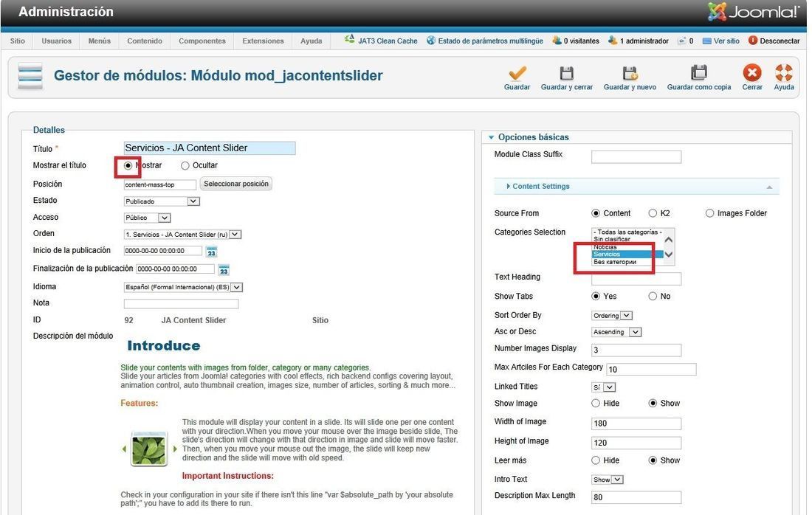812x515 pixels.
Task: Select Noticias in Categories Selection list
Action: 627,247
